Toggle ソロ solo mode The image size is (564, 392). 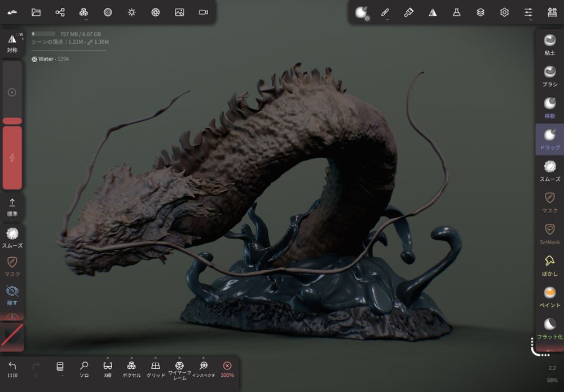pyautogui.click(x=84, y=369)
